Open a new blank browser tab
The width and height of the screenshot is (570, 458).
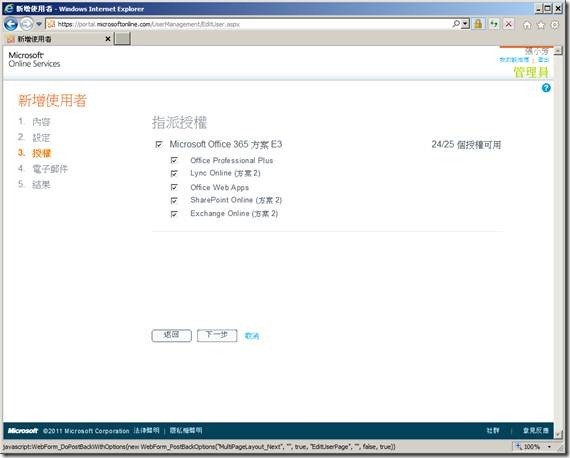tap(122, 39)
